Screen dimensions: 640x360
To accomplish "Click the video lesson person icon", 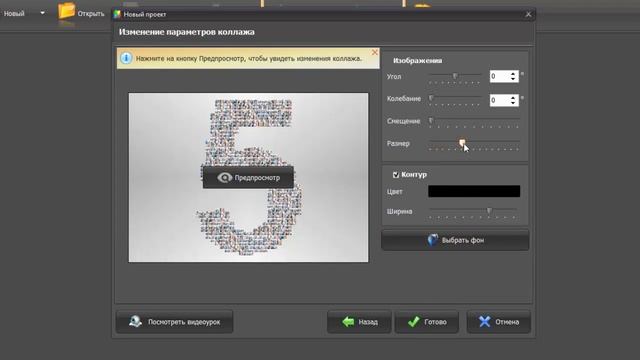I will (136, 322).
